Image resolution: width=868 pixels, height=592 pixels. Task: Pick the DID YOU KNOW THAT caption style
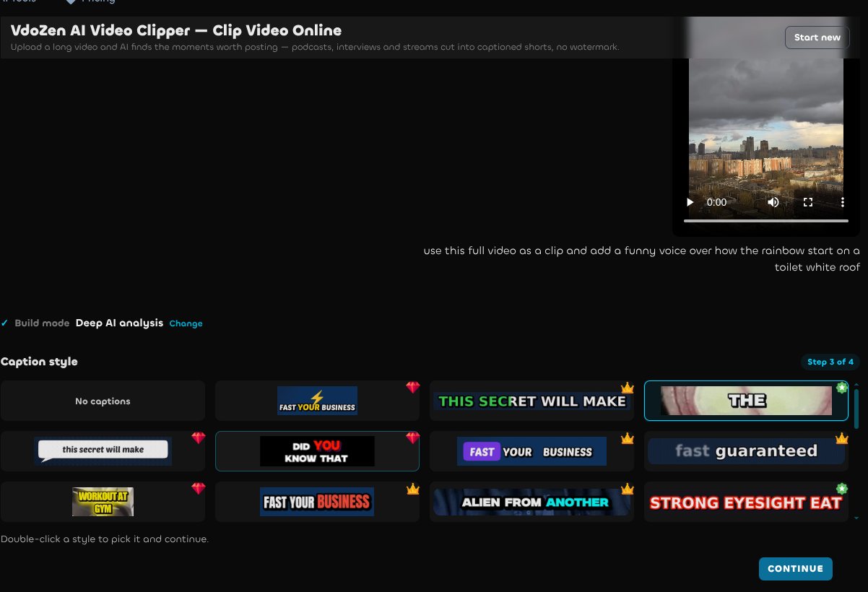pos(317,451)
